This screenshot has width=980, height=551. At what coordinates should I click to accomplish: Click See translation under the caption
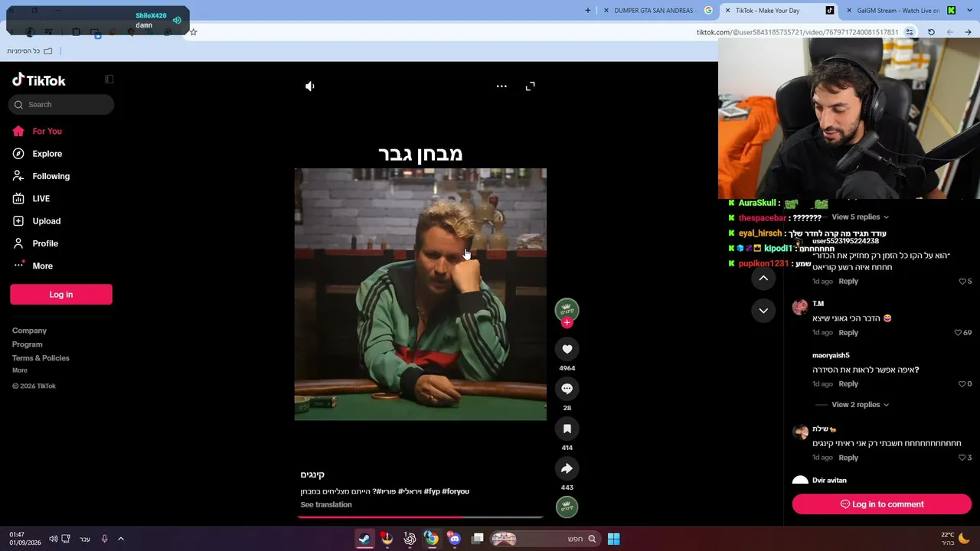coord(326,505)
